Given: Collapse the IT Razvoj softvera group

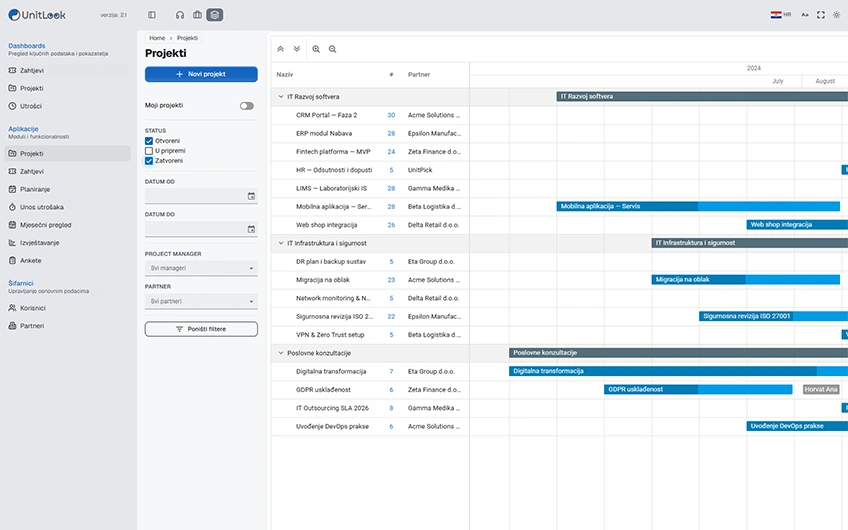Looking at the screenshot, I should [x=281, y=97].
